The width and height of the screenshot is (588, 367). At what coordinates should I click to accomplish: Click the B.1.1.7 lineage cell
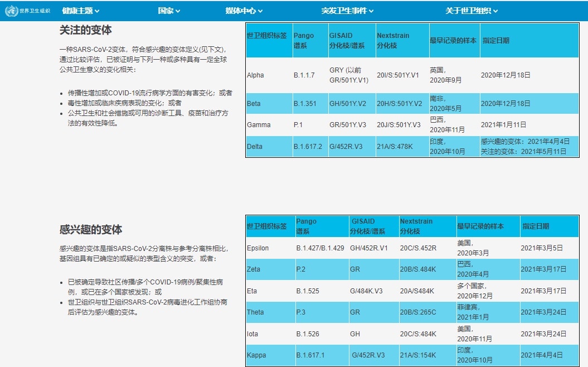[x=304, y=75]
